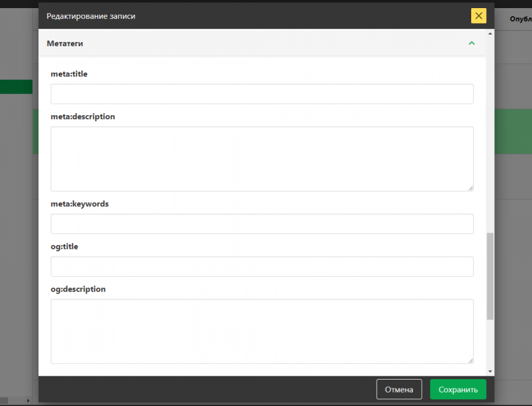Click the meta:title label
Viewport: 532px width, 406px height.
[x=69, y=74]
